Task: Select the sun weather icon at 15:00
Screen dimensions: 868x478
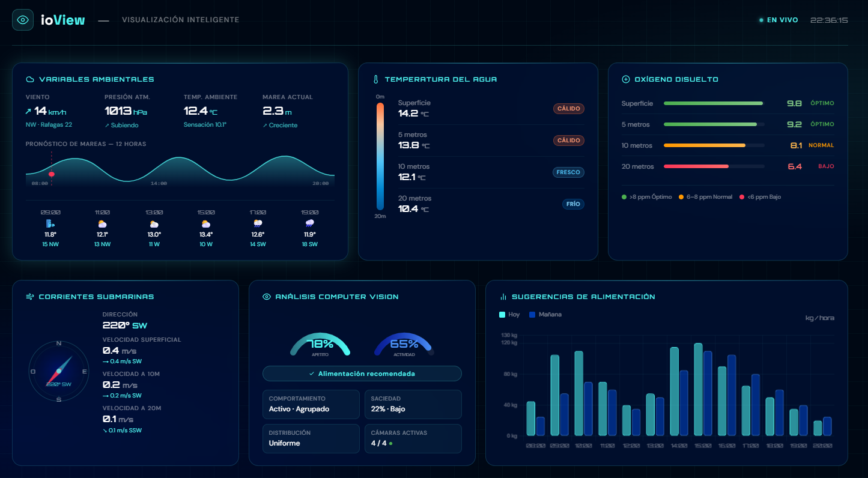Action: point(206,223)
